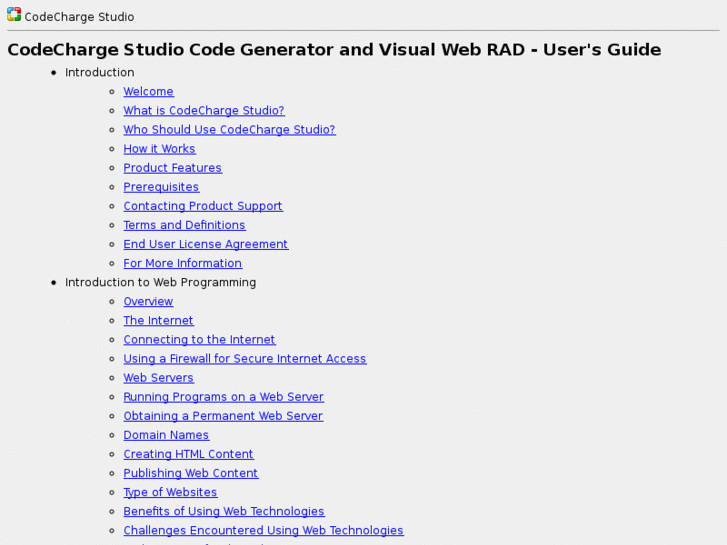The width and height of the screenshot is (727, 545).
Task: Click Running Programs on a Web Server
Action: tap(223, 397)
